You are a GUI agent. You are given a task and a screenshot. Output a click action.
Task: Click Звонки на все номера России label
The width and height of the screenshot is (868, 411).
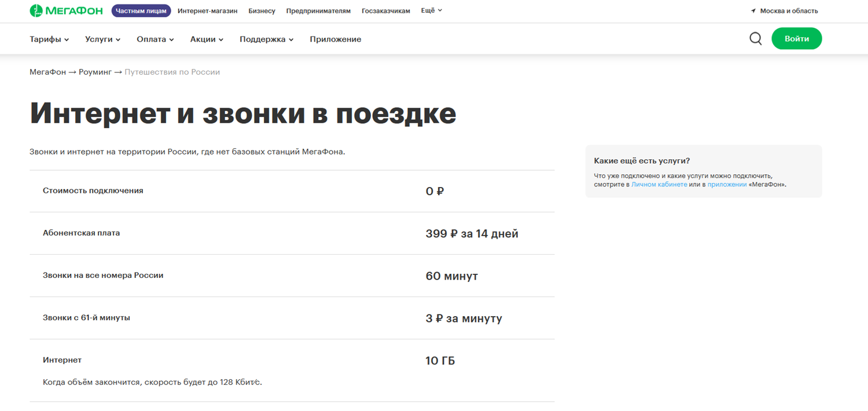103,275
